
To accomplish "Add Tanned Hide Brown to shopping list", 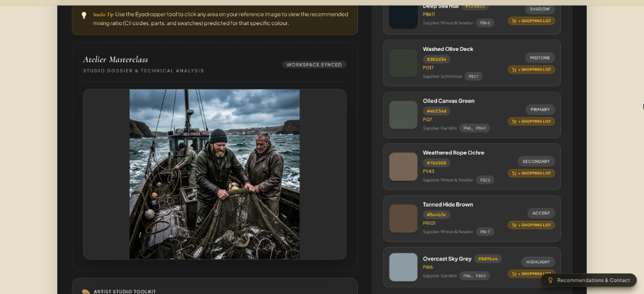I will point(531,225).
